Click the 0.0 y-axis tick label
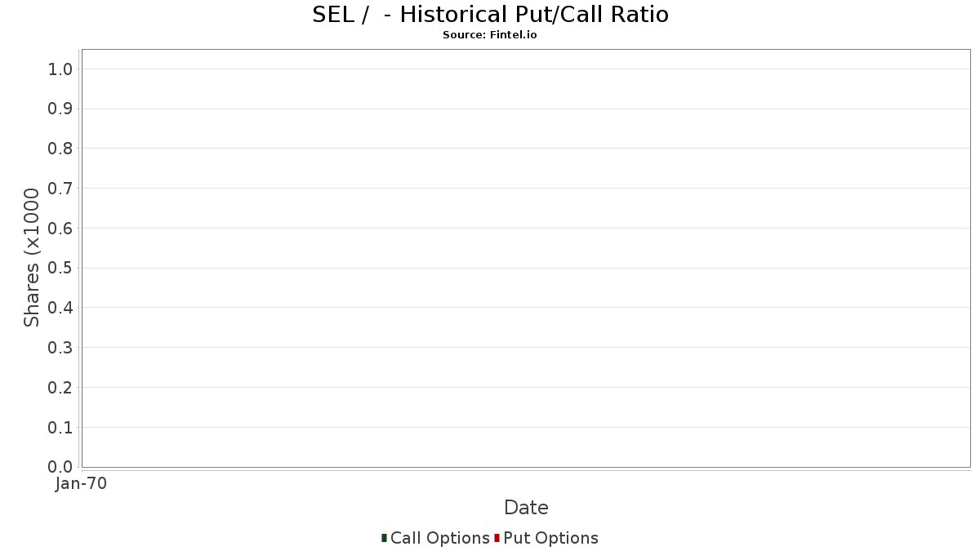Viewport: 980px width, 551px height. coord(60,467)
